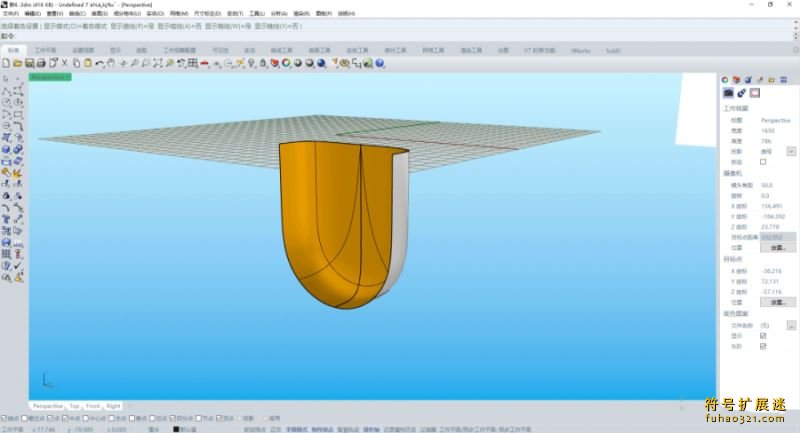Click the New file icon in the standard toolbar

[6, 63]
